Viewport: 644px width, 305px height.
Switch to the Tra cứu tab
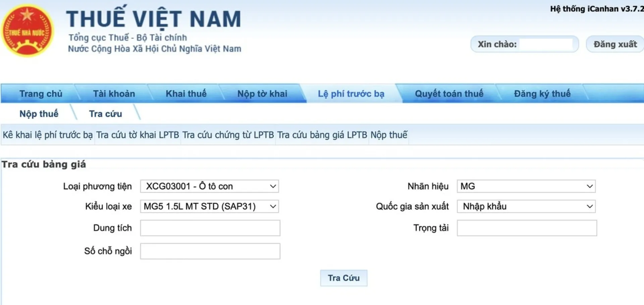click(105, 114)
